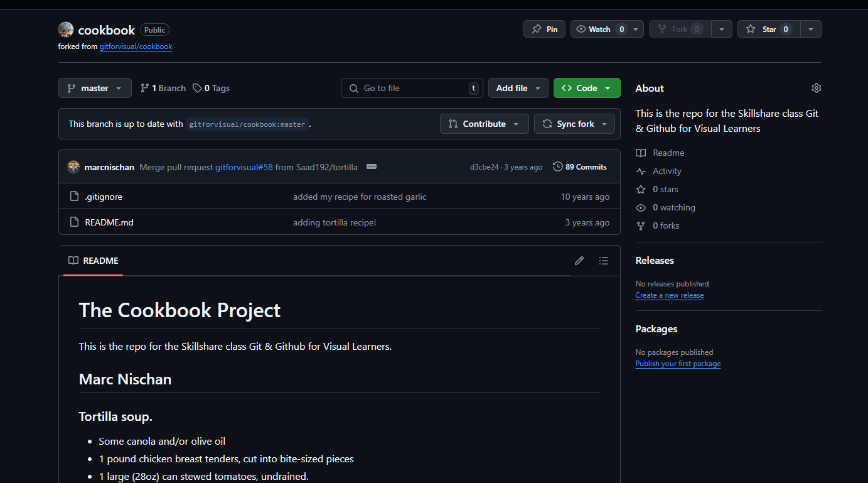Screen dimensions: 868x483
Task: Open the Activity link in About
Action: (659, 171)
